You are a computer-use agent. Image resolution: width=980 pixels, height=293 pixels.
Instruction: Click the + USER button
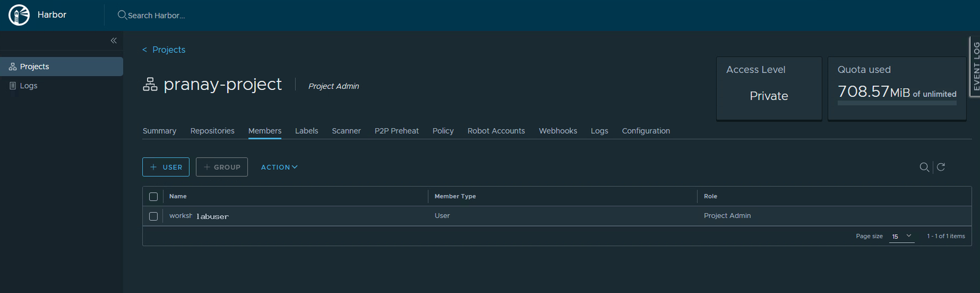(x=166, y=167)
